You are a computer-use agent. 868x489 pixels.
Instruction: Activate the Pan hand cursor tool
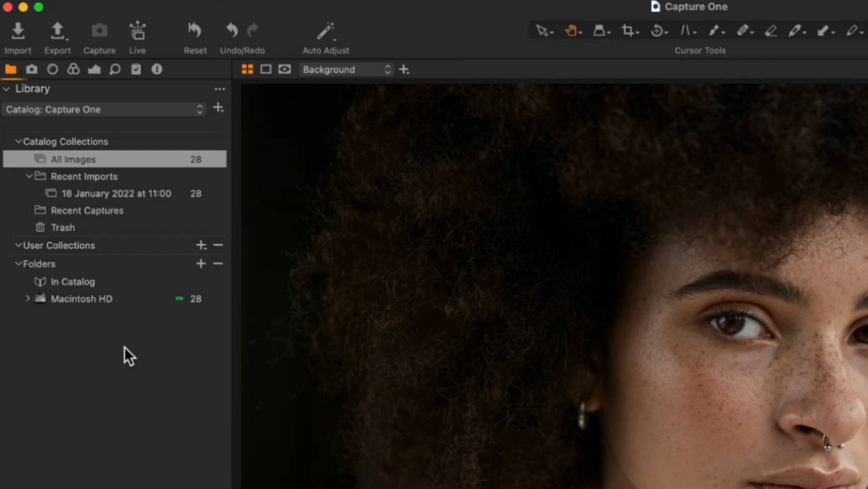tap(571, 30)
